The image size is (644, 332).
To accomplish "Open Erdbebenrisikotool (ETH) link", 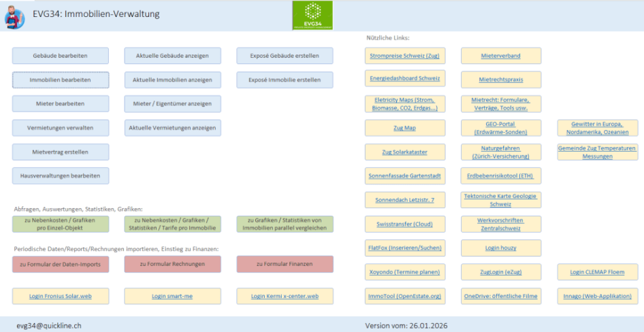I will tap(500, 176).
